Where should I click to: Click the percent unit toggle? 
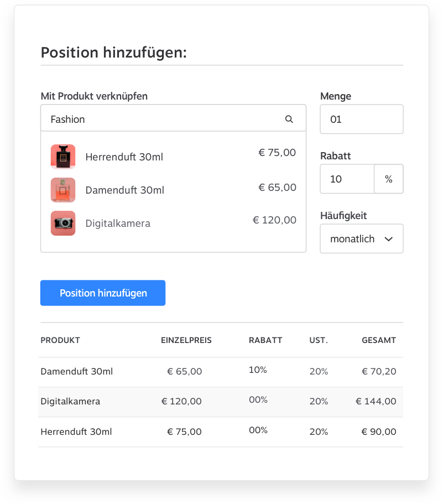coord(388,179)
